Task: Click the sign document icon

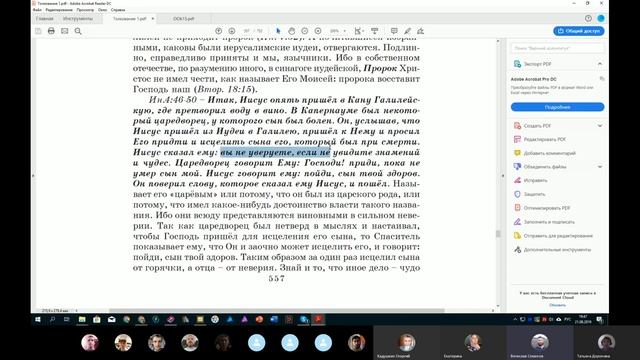Action: tap(420, 31)
